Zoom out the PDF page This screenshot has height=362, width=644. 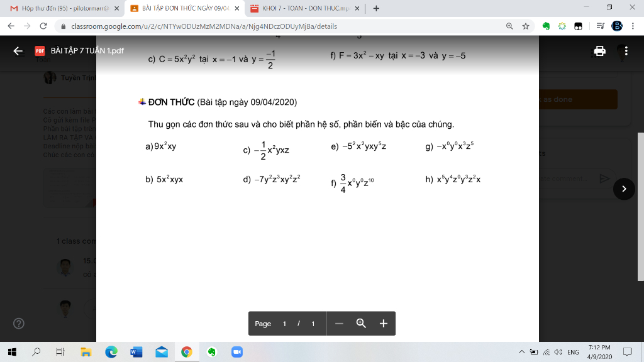339,324
